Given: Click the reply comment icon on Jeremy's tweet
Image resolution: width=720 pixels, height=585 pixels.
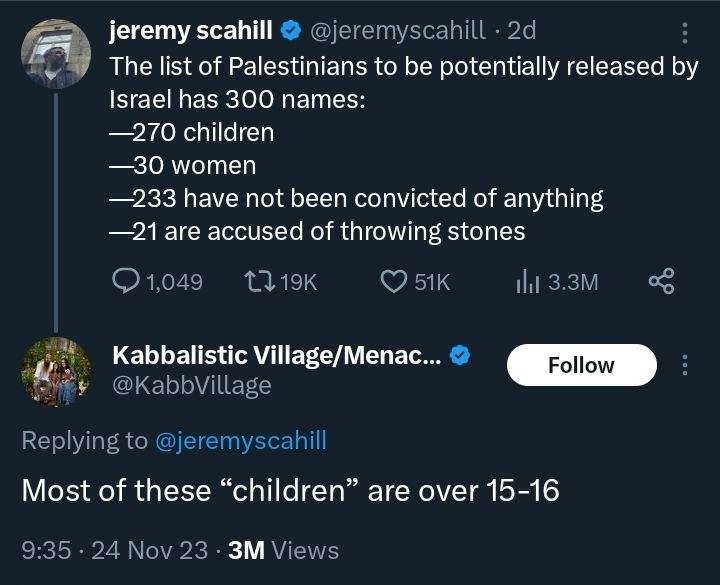Looking at the screenshot, I should 127,283.
